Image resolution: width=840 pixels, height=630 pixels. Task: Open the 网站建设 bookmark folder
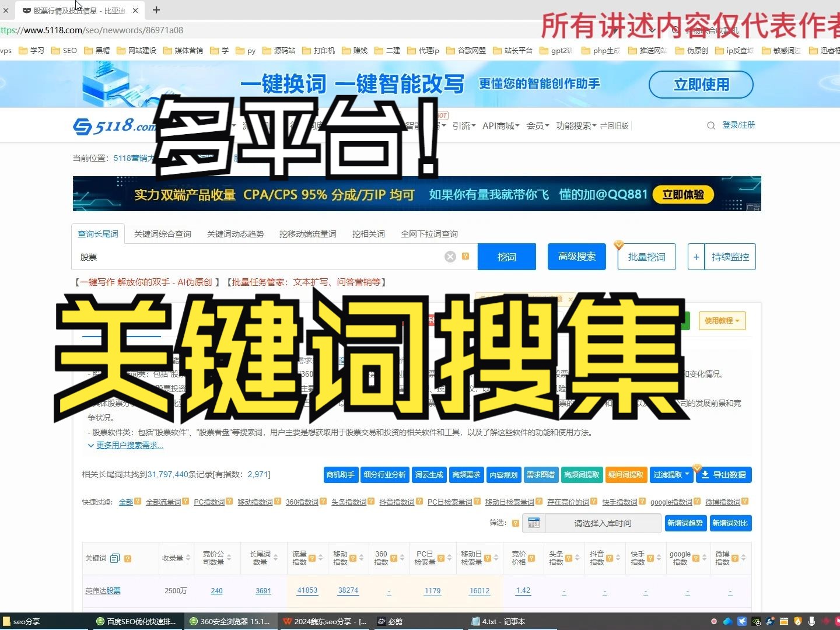136,51
